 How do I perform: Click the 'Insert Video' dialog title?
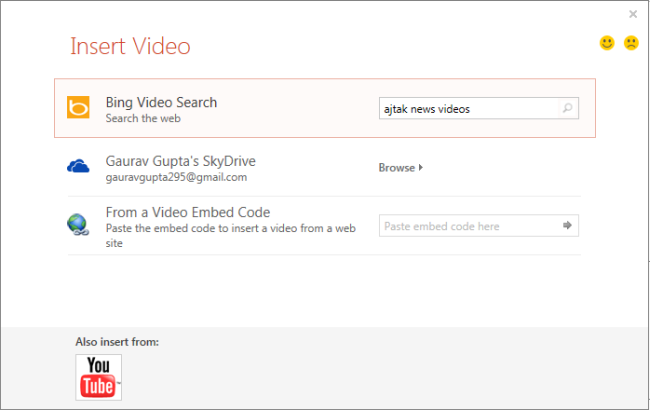(130, 46)
